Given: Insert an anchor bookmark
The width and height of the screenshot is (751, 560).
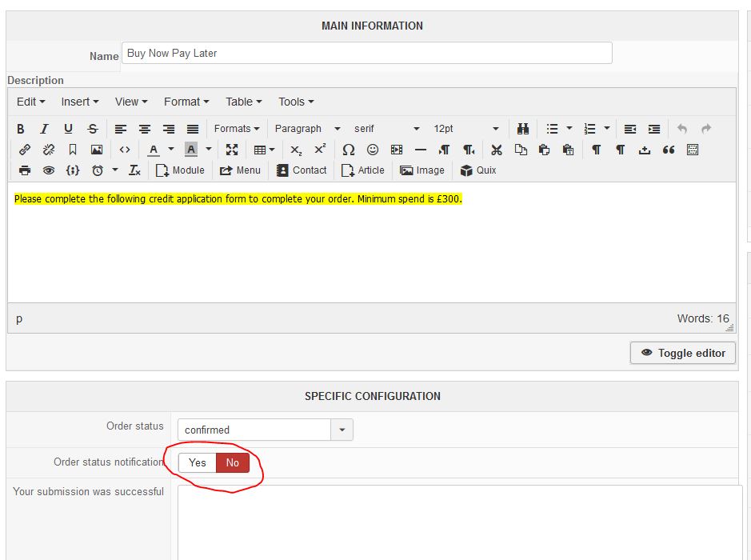Looking at the screenshot, I should click(x=73, y=150).
